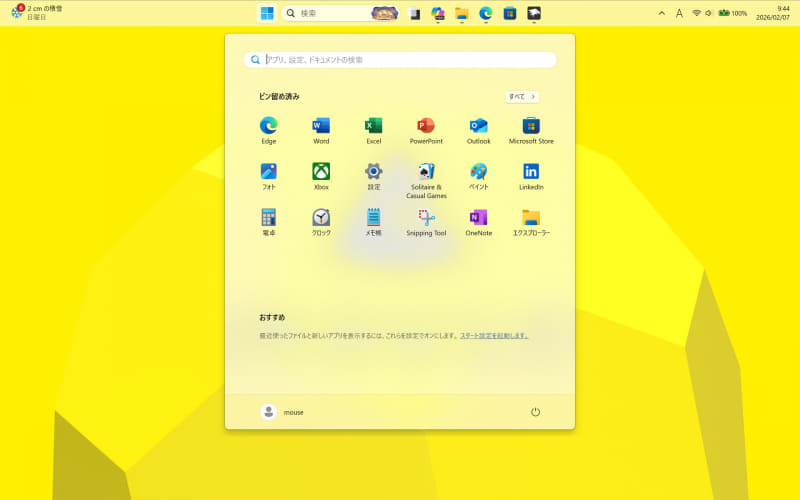
Task: Open the Microsoft Store icon on the taskbar
Action: coord(510,14)
